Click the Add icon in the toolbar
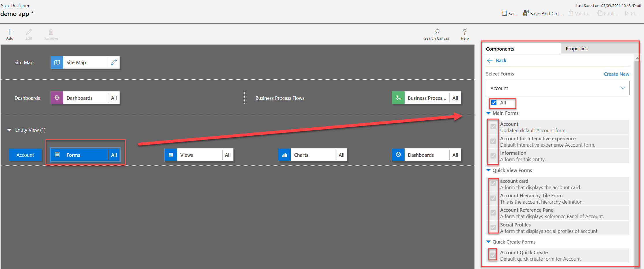This screenshot has width=644, height=269. pos(10,31)
